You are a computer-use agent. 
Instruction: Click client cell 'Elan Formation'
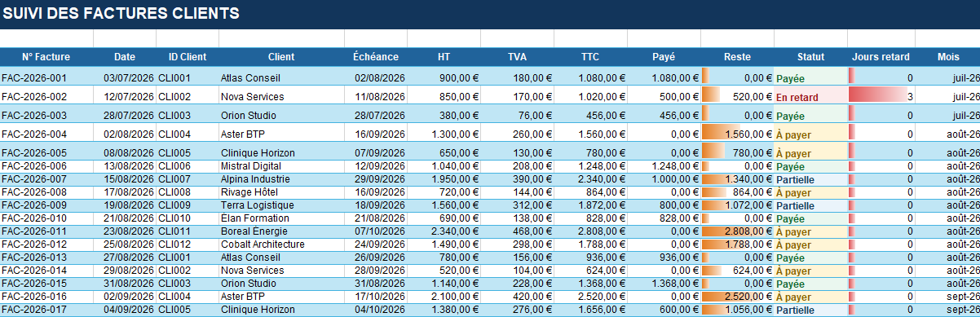click(281, 218)
